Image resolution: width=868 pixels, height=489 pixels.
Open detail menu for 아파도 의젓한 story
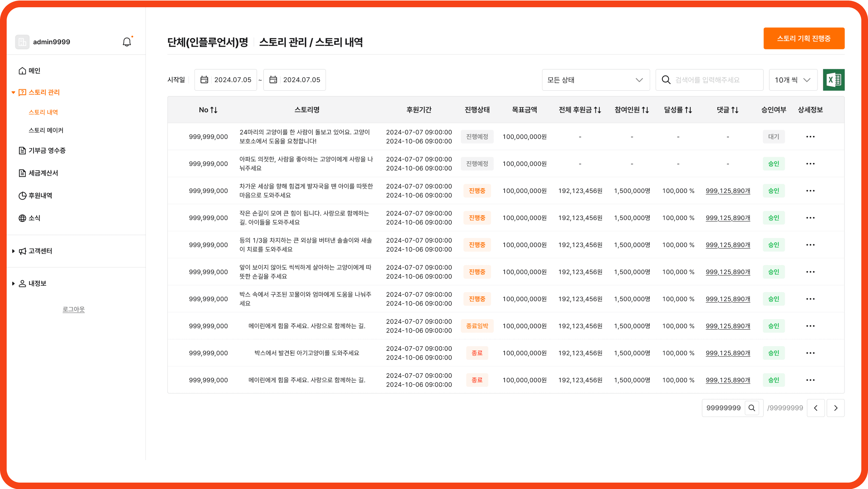[810, 163]
